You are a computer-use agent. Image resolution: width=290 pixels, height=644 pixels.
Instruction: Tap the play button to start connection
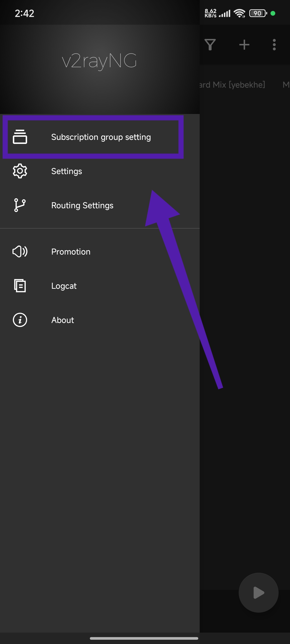[x=258, y=592]
